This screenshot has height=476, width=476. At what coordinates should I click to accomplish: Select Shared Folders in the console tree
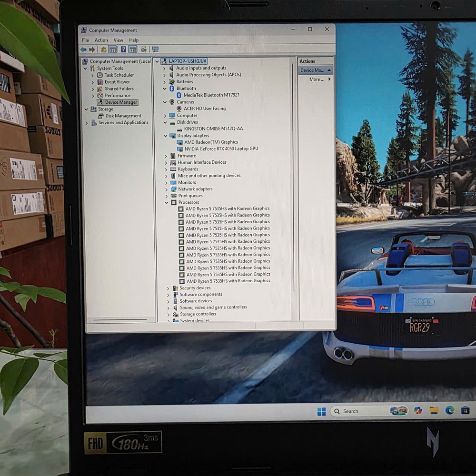[x=119, y=89]
